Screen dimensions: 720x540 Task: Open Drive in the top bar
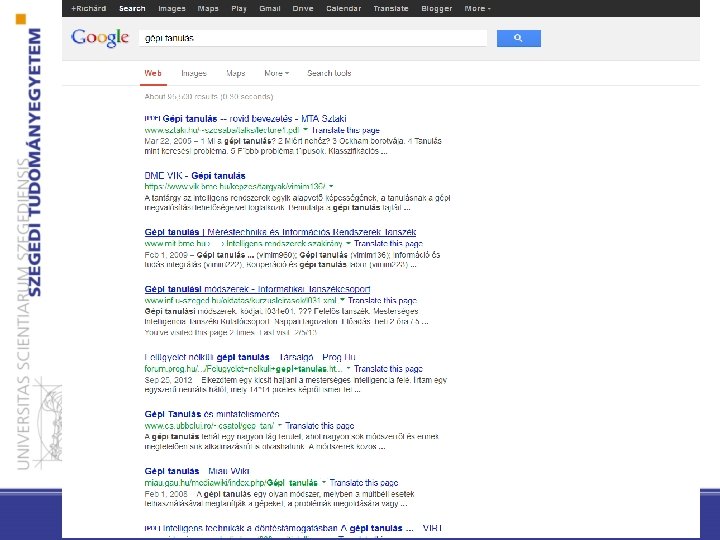(x=303, y=8)
